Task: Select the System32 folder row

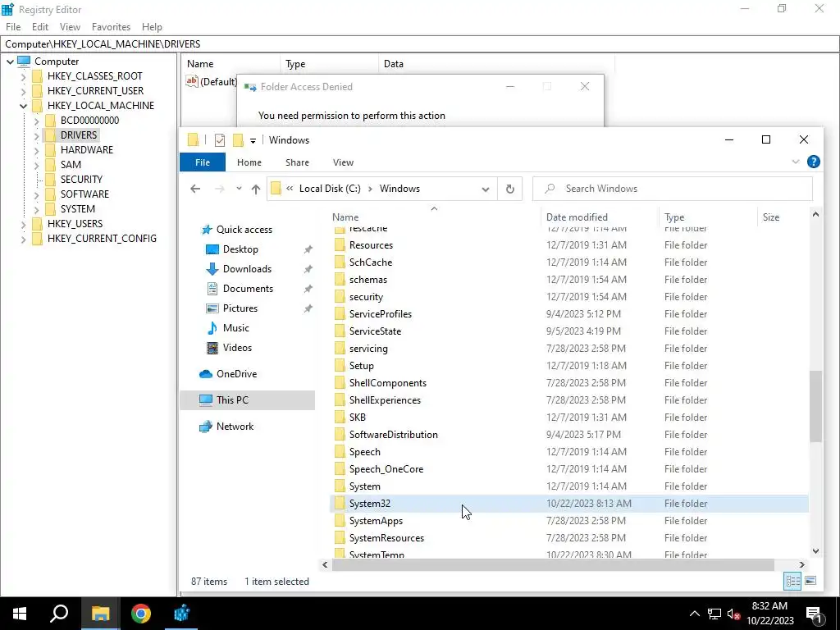Action: point(568,504)
